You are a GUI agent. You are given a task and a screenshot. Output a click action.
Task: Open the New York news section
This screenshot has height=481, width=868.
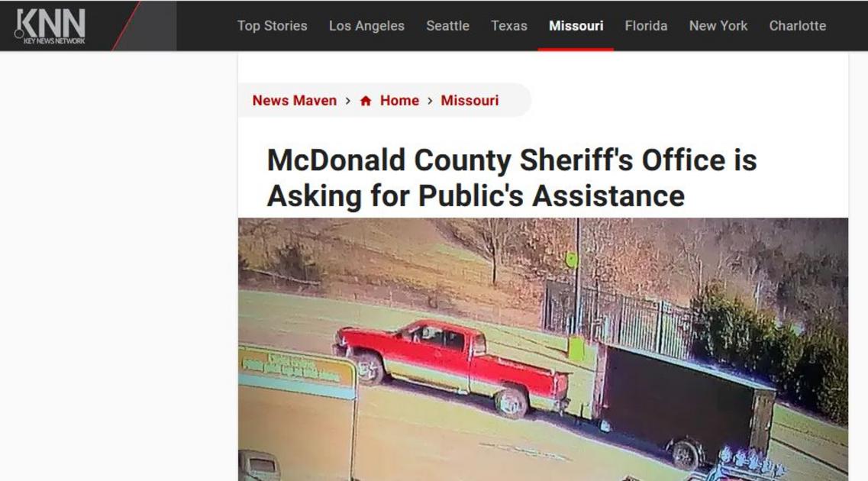tap(718, 26)
